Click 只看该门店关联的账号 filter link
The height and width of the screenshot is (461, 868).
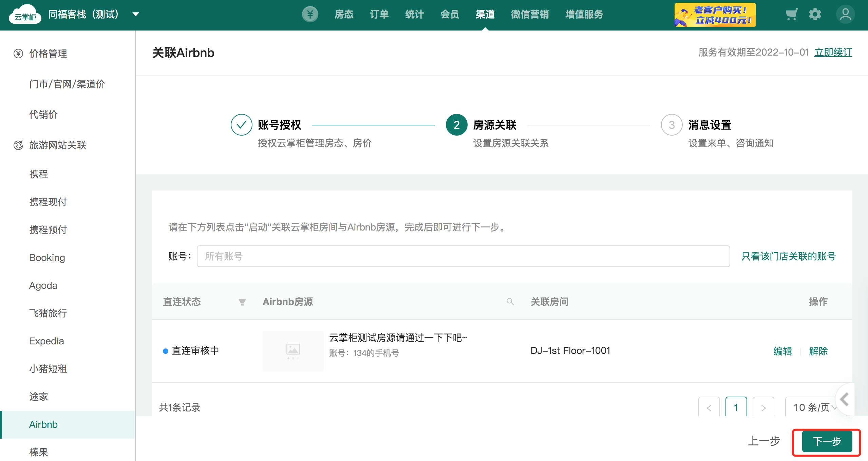[788, 256]
